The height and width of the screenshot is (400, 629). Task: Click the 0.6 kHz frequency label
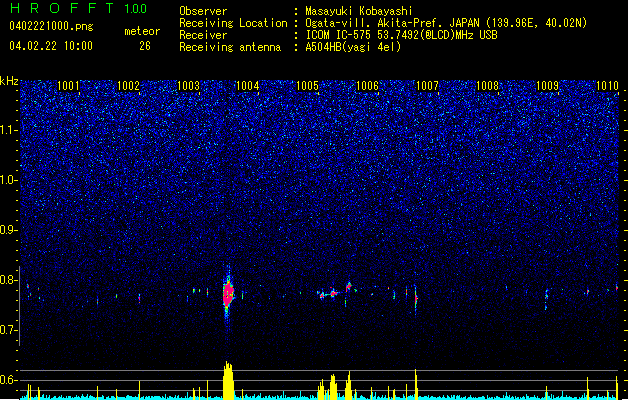pos(8,380)
